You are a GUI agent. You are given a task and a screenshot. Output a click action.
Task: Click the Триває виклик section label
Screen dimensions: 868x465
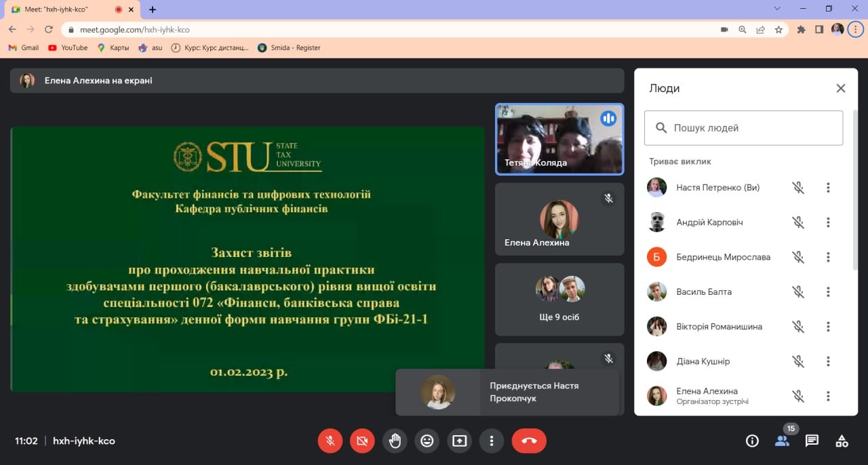(680, 161)
